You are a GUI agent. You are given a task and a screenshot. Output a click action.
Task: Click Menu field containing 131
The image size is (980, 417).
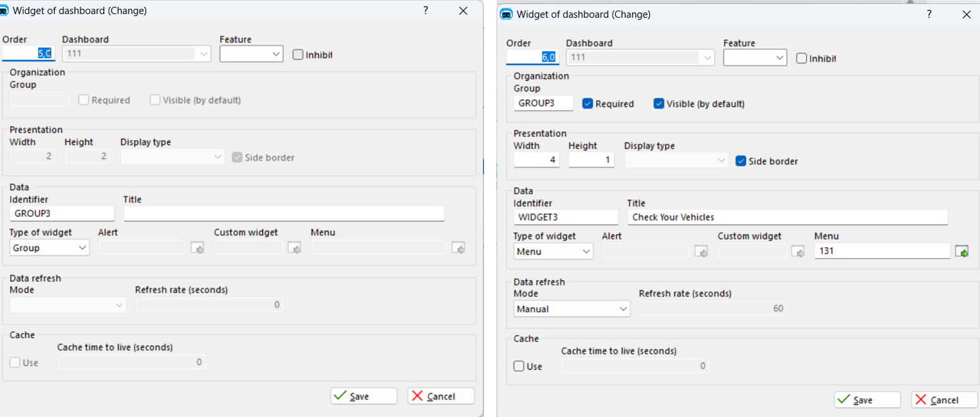point(882,252)
